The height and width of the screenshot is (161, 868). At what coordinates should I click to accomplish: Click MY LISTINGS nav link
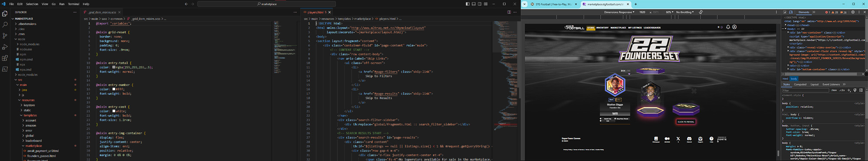point(635,28)
